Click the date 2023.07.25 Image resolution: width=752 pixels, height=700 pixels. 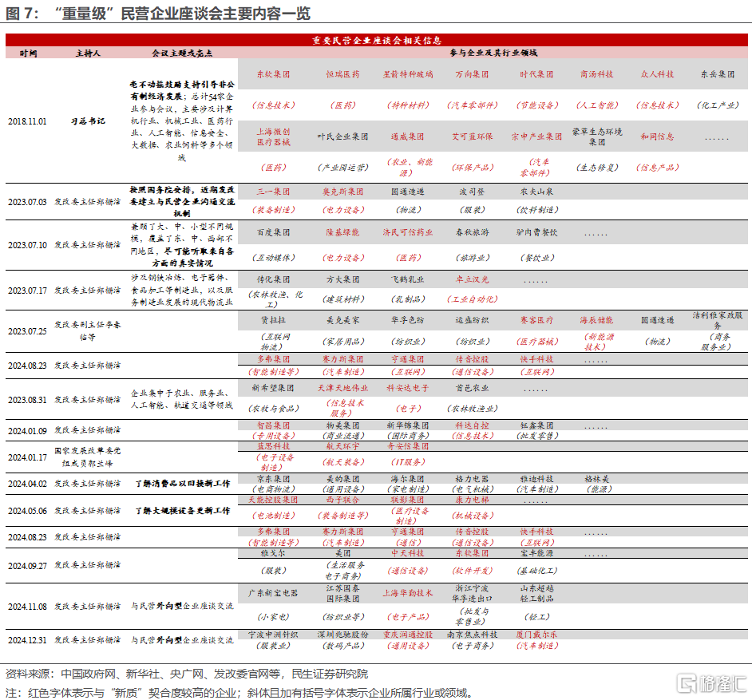click(x=27, y=331)
